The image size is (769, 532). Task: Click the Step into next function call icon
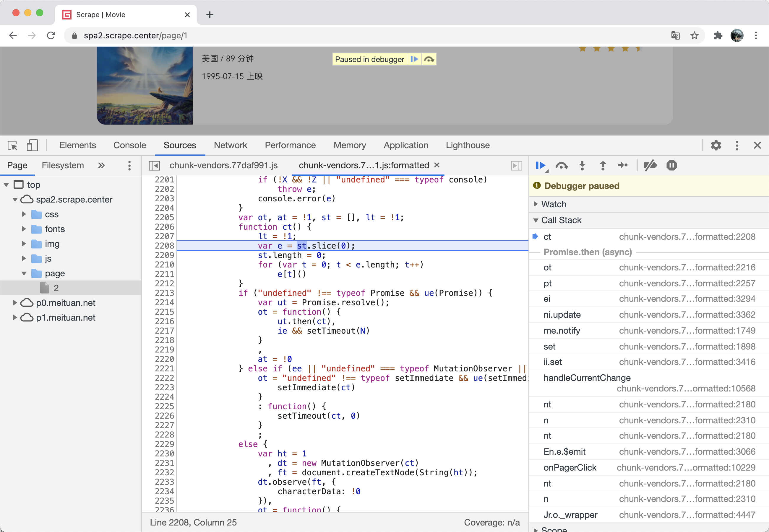[583, 165]
